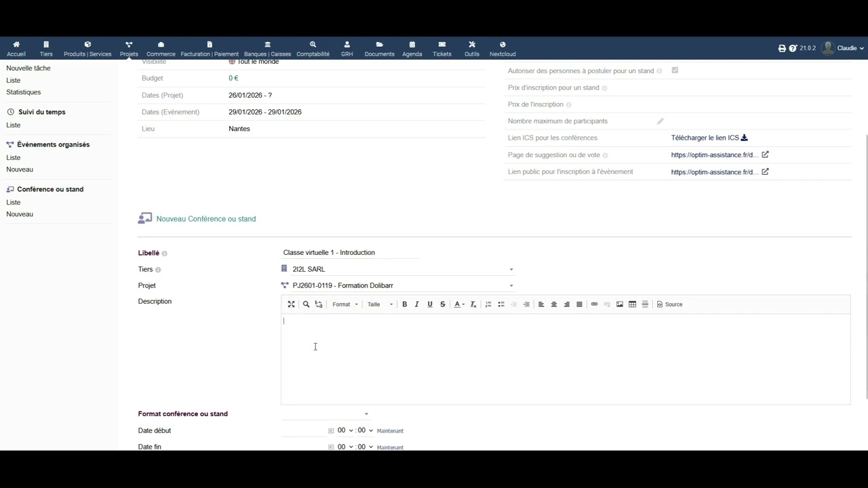Open the Date début calendar picker
This screenshot has width=868, height=488.
331,431
